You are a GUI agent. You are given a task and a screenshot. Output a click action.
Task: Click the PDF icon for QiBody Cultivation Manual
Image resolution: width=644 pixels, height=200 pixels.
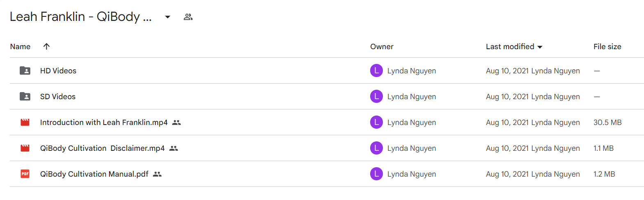25,174
